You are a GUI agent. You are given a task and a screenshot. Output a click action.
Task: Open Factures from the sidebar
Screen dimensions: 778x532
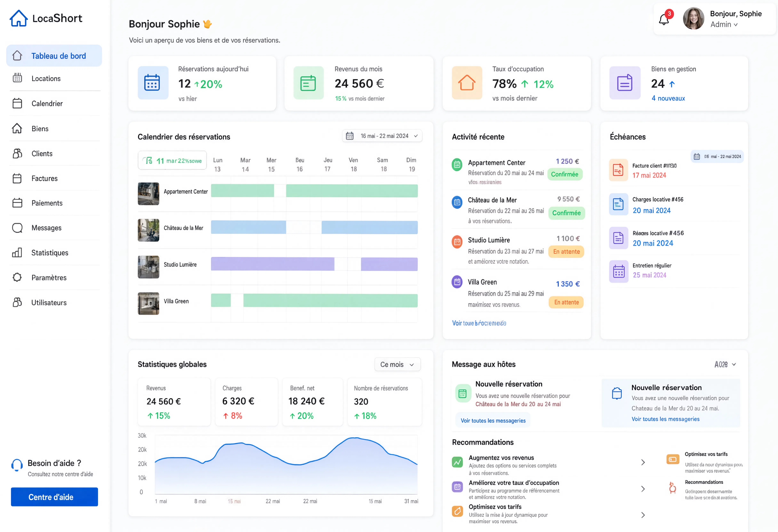(x=54, y=178)
